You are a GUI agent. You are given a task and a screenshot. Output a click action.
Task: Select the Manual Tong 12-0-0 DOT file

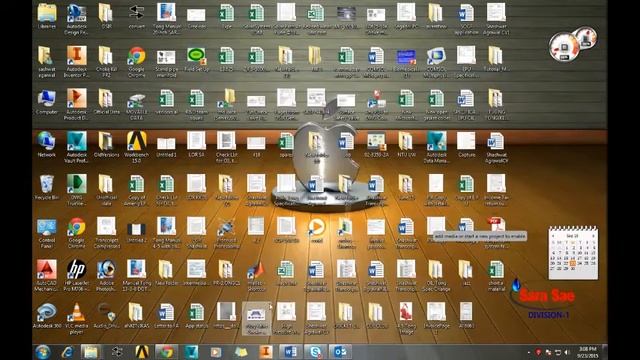coord(136,276)
